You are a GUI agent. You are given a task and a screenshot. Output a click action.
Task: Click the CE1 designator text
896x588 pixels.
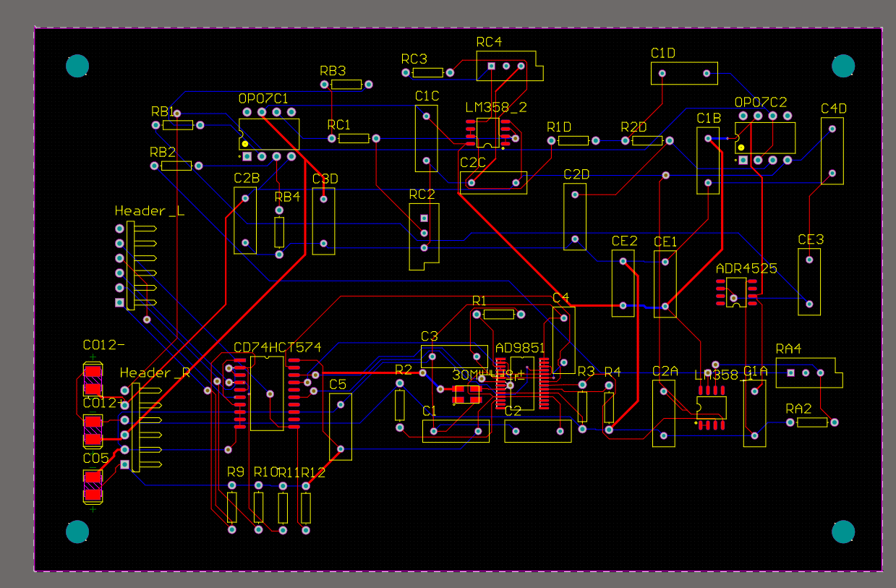665,241
